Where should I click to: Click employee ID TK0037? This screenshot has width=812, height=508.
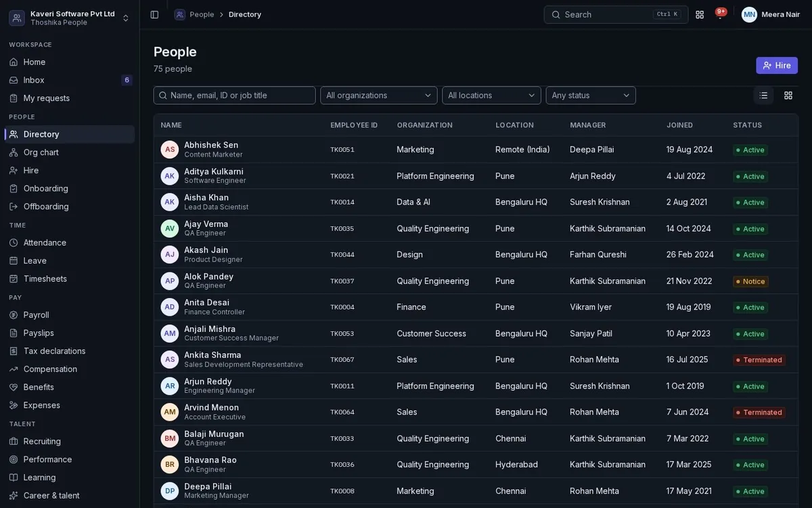342,281
